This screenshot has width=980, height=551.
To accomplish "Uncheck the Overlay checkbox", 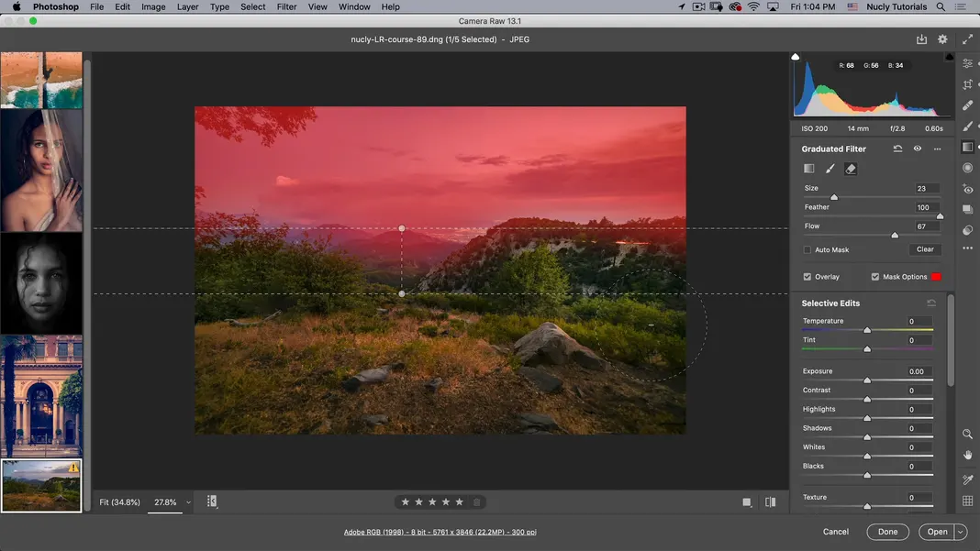I will [807, 277].
